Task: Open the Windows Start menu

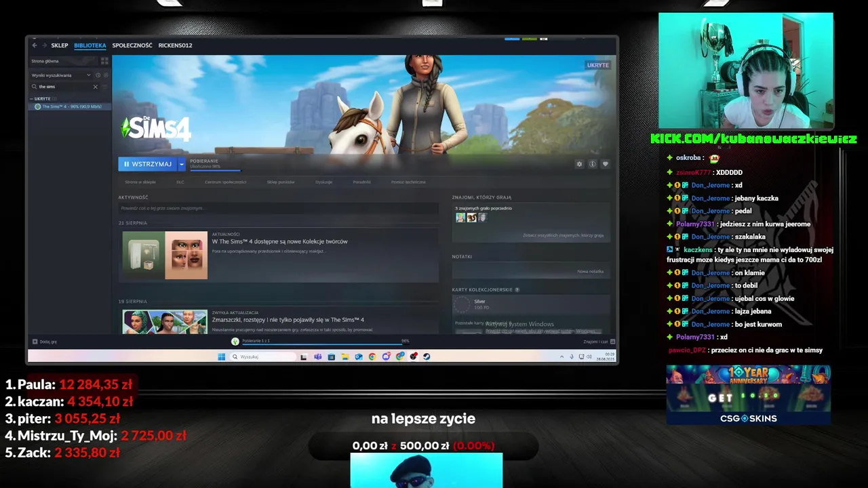Action: [221, 357]
